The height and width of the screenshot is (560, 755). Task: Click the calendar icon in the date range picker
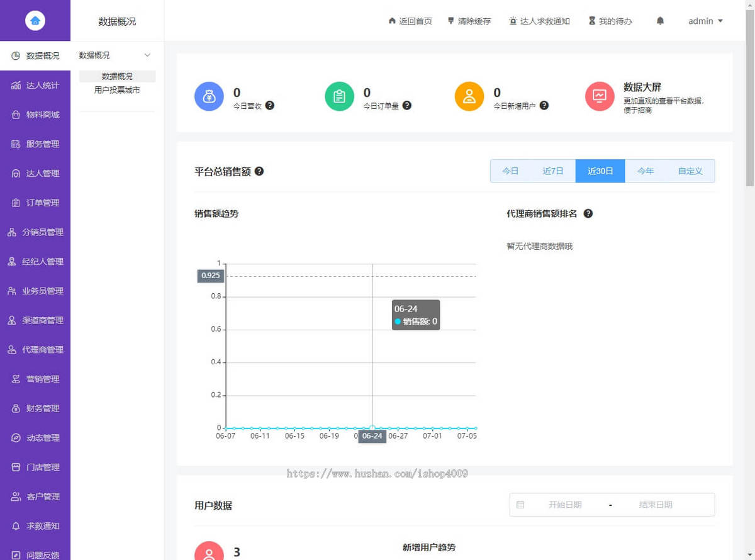click(520, 505)
